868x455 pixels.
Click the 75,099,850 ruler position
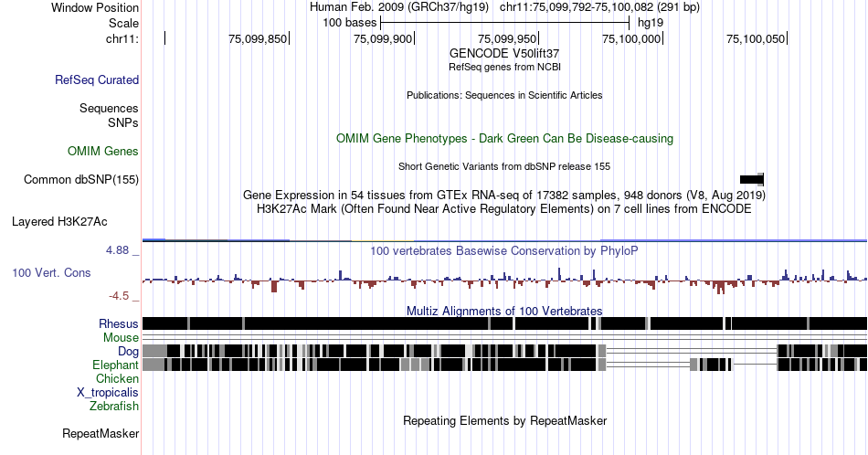coord(258,38)
